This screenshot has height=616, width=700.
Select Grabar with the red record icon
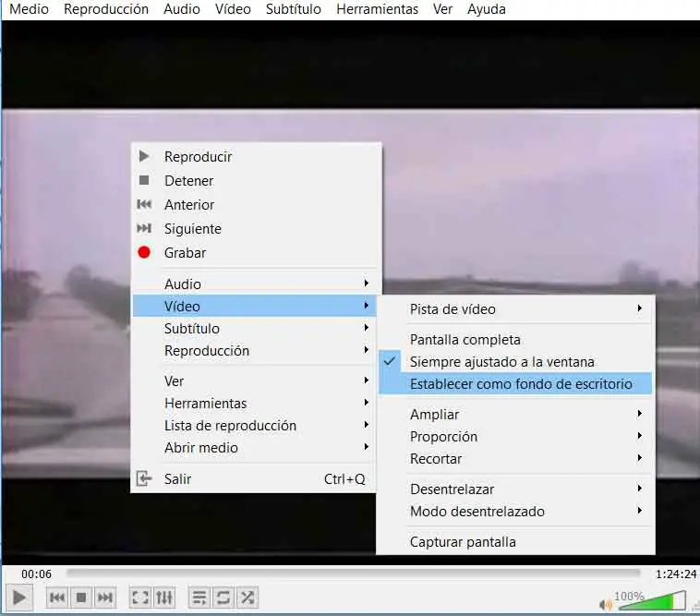pos(255,253)
